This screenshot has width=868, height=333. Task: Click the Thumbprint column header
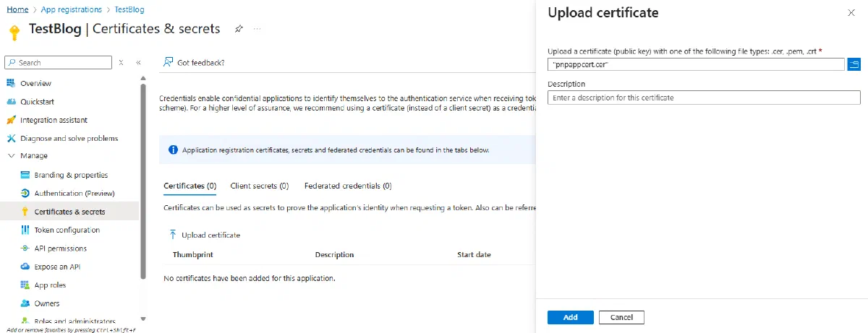pyautogui.click(x=192, y=254)
